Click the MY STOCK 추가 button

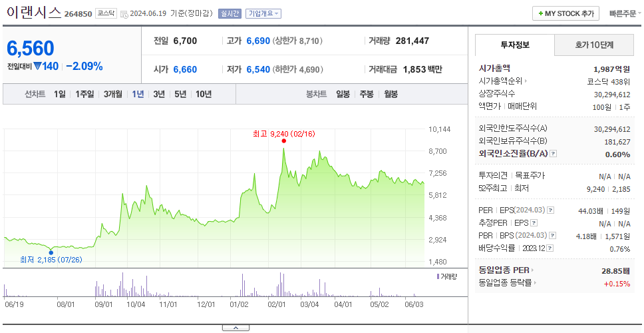pos(565,13)
